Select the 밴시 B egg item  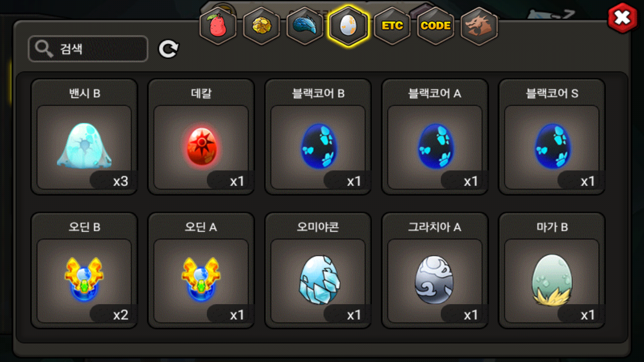point(84,137)
